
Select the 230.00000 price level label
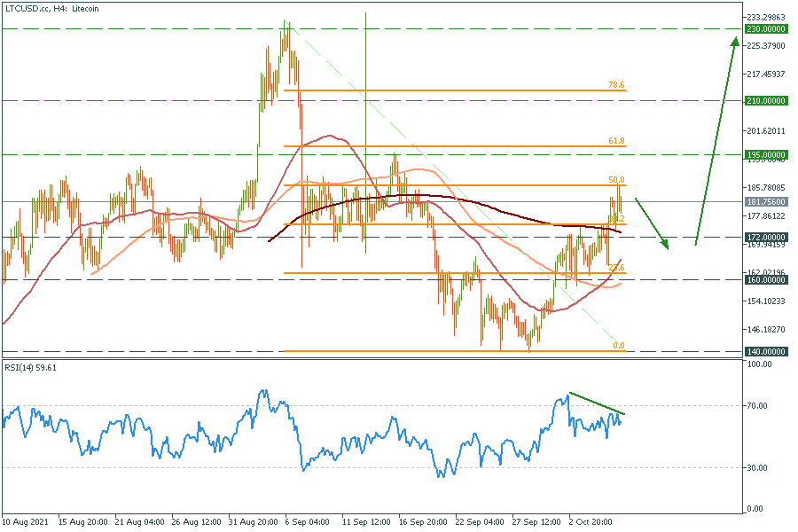767,28
